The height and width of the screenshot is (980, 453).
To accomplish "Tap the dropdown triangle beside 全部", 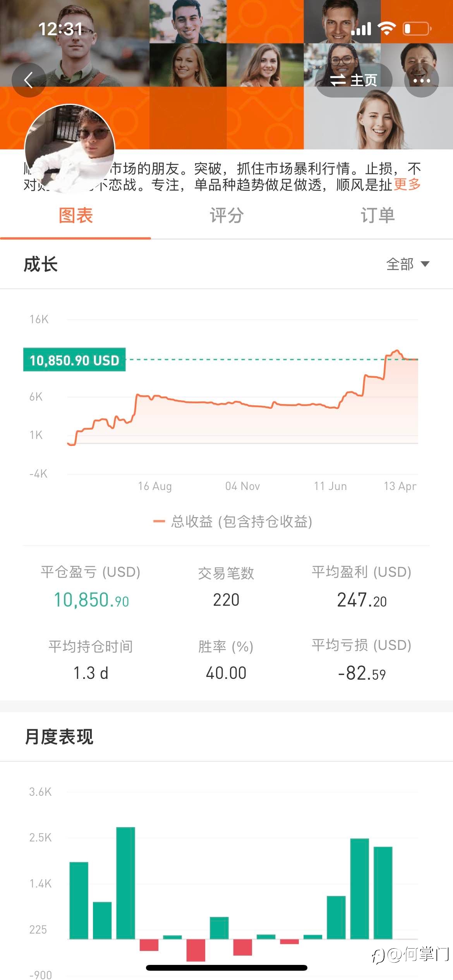I will [425, 264].
